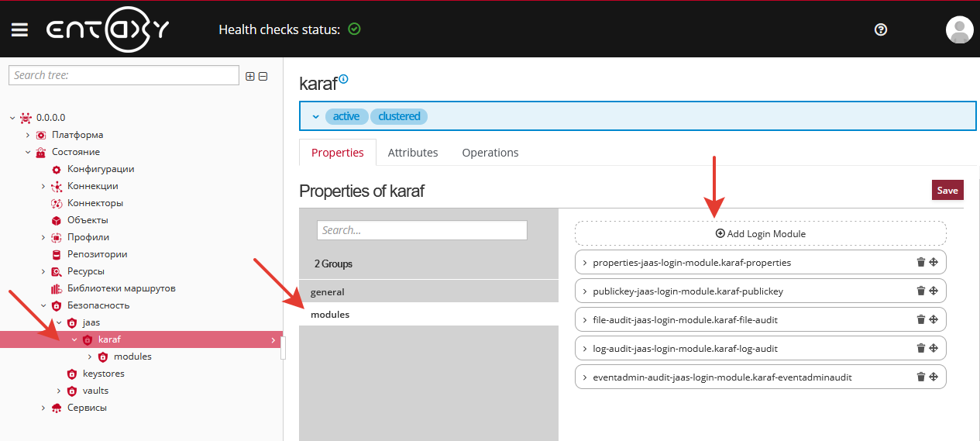Collapse all tree nodes with minus icon
Viewport: 980px width, 441px height.
click(263, 76)
